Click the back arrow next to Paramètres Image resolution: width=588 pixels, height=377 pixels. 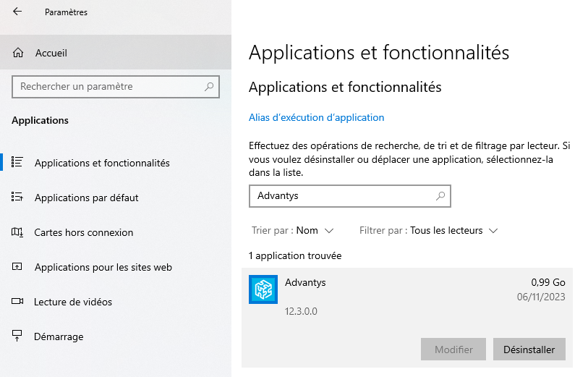(x=17, y=12)
